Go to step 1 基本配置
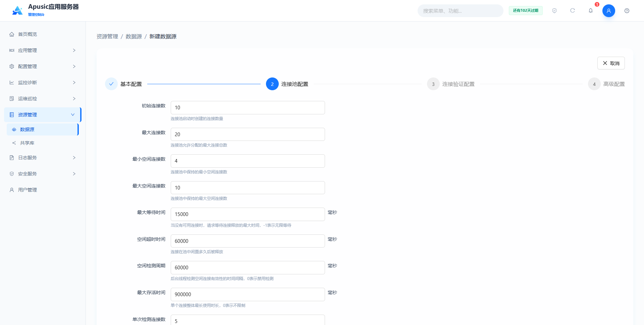 tap(123, 84)
